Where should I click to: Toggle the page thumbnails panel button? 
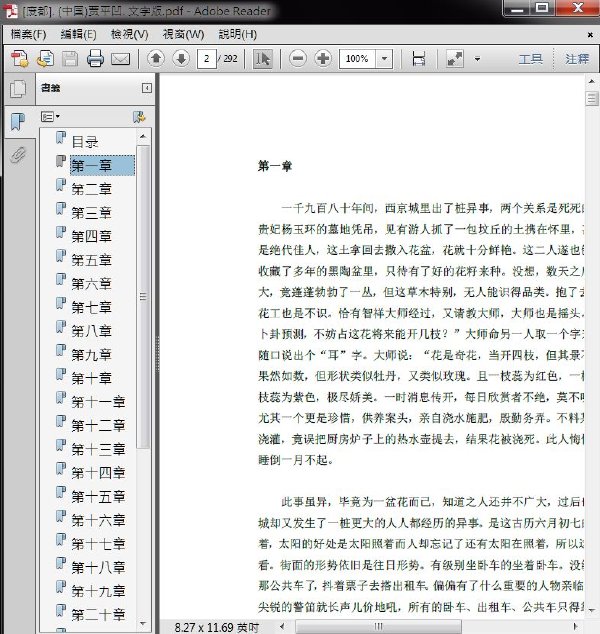[x=17, y=89]
